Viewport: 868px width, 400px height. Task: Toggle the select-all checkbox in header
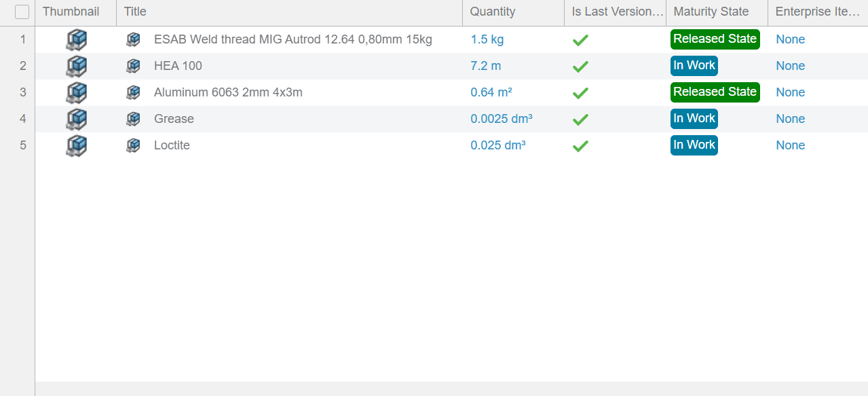click(x=22, y=12)
